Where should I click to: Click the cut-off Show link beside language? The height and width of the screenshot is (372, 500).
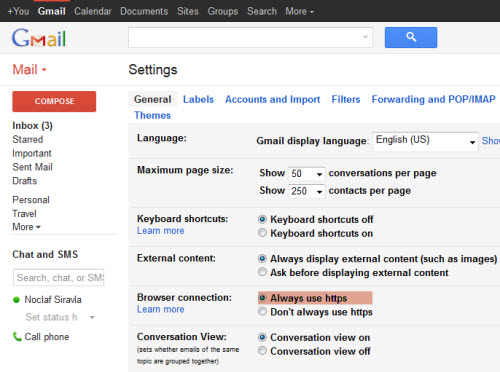491,141
